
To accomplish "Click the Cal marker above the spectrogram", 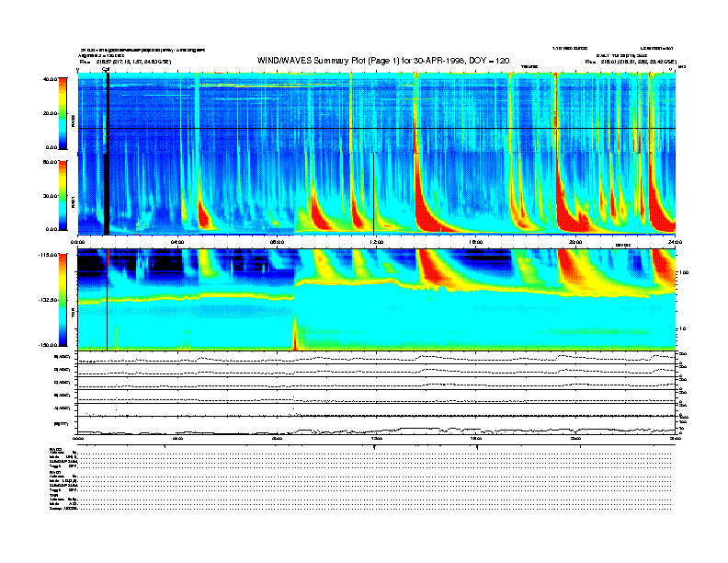I will 106,70.
